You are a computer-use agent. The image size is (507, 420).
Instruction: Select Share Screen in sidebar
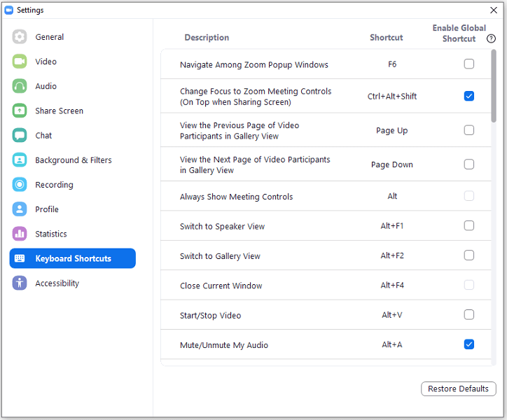click(x=59, y=111)
